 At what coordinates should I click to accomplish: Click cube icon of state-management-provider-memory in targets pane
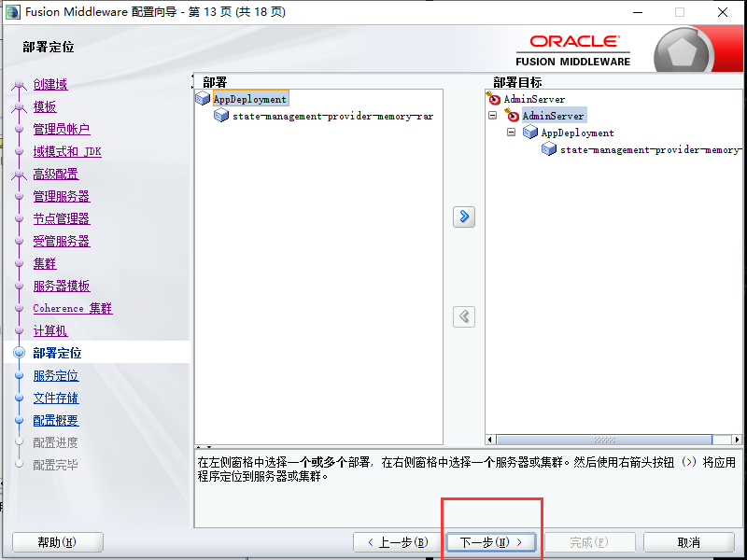coord(549,149)
